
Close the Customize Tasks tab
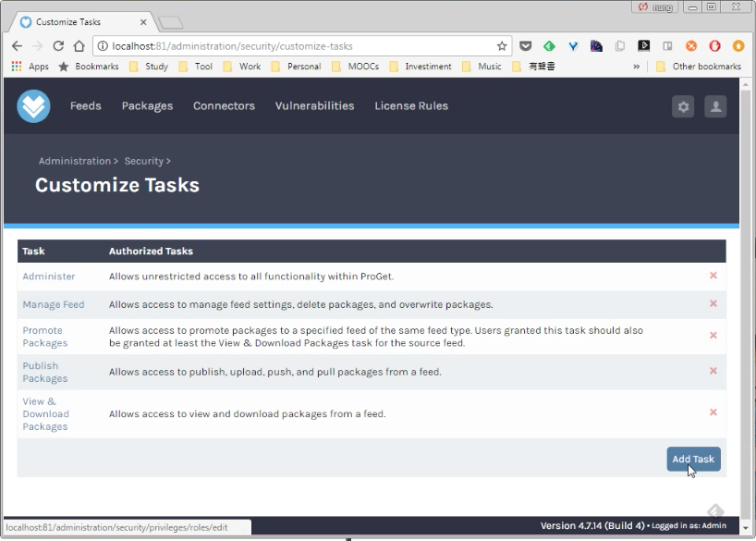click(x=143, y=22)
